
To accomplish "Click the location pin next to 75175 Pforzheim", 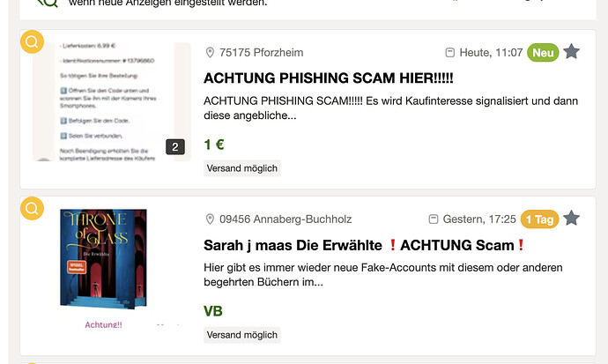I will (x=210, y=52).
